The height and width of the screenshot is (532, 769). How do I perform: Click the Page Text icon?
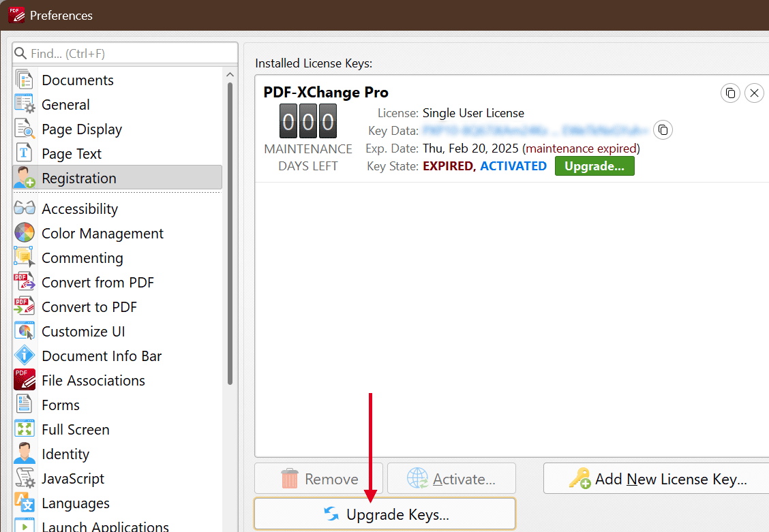(x=24, y=153)
